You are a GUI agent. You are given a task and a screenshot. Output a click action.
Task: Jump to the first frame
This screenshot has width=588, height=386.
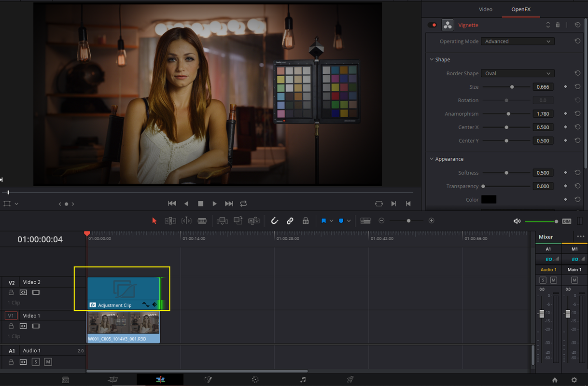pyautogui.click(x=171, y=204)
